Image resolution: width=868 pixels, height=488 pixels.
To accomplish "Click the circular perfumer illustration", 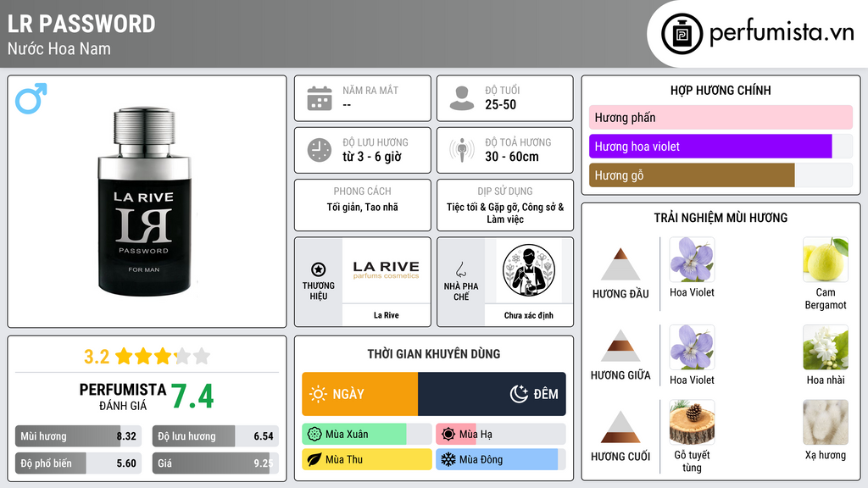I will 529,270.
